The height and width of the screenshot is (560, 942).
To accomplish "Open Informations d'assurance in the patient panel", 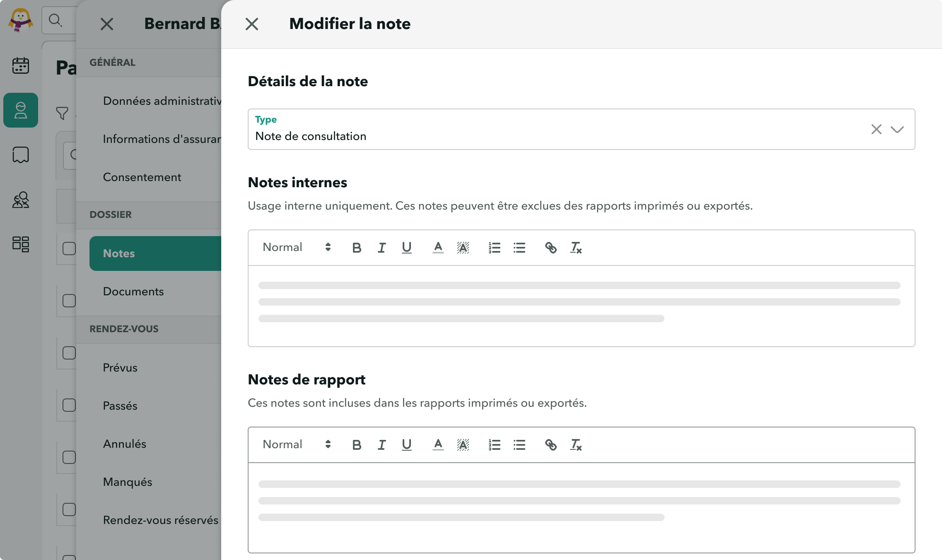I will coord(162,139).
